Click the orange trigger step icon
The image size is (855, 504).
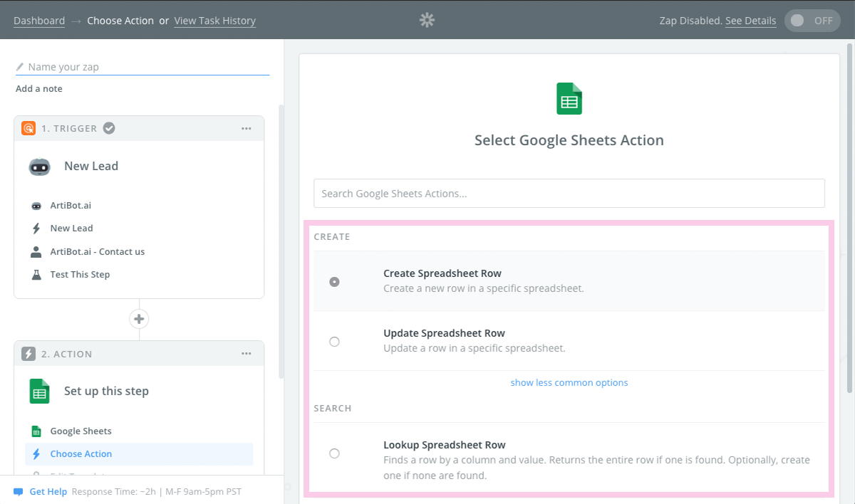(x=28, y=129)
